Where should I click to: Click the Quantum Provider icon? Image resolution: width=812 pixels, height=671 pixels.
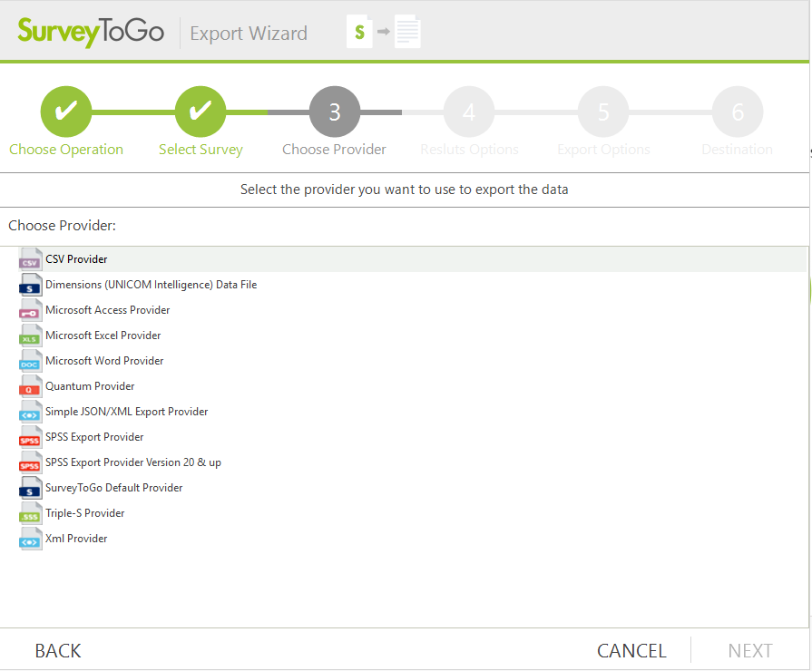point(30,386)
